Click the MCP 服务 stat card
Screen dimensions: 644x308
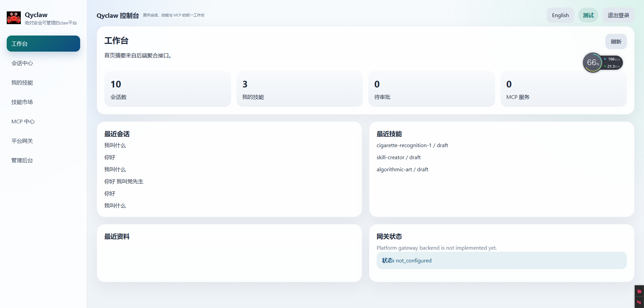(563, 89)
